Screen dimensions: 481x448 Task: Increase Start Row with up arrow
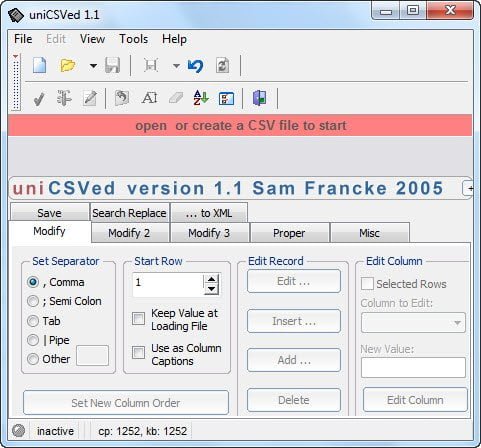[x=211, y=279]
